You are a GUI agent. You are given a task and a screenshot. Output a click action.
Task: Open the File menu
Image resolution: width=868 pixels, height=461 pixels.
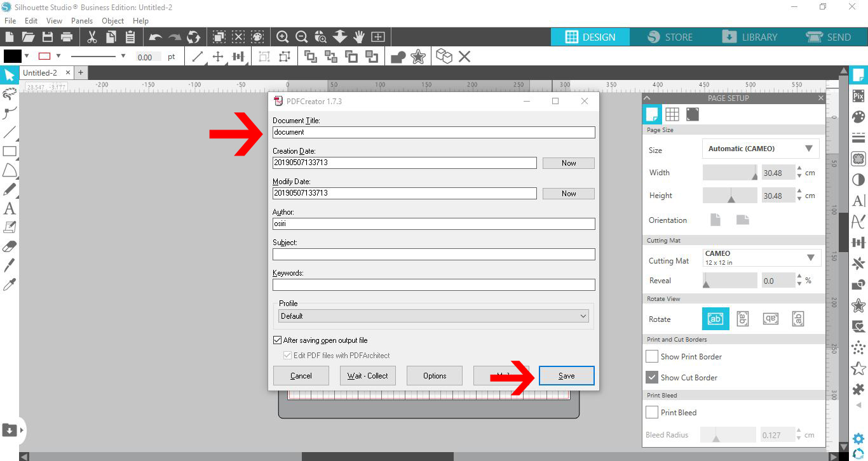[x=10, y=21]
